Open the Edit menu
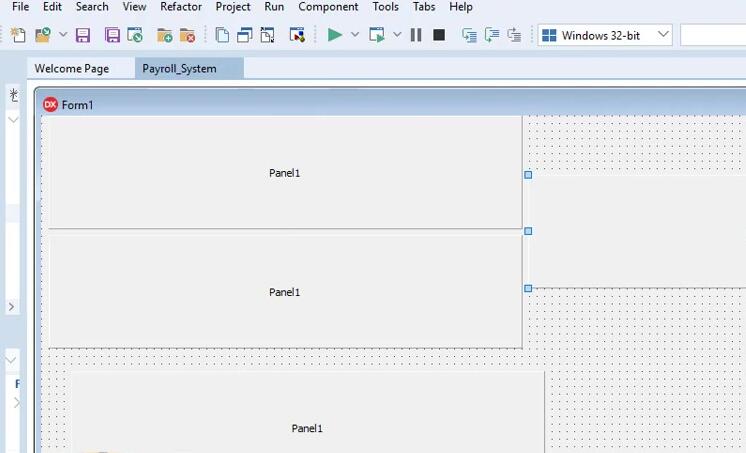This screenshot has width=746, height=453. coord(52,7)
